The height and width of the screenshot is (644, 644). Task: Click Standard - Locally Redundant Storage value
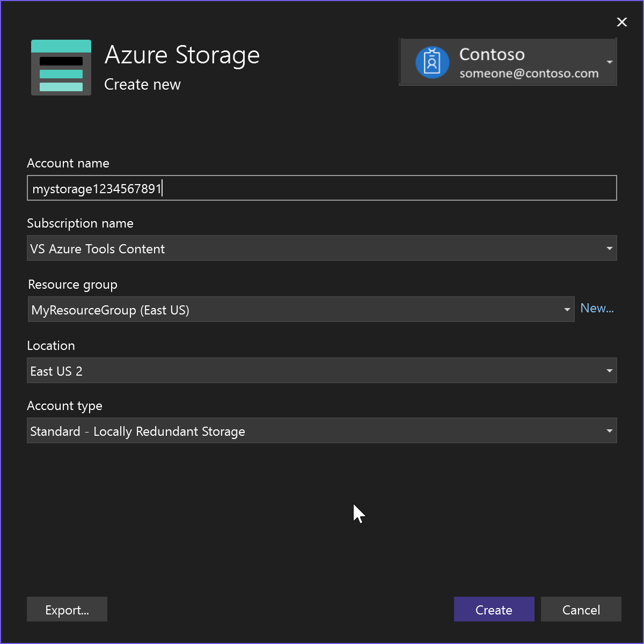coord(137,431)
